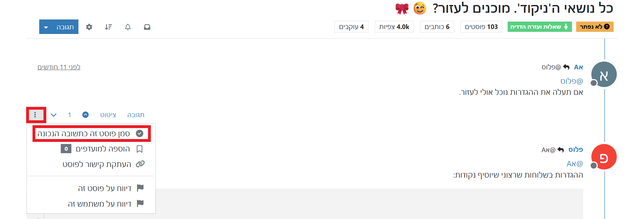644x219 pixels.
Task: Click the inbox tray icon
Action: [x=147, y=27]
